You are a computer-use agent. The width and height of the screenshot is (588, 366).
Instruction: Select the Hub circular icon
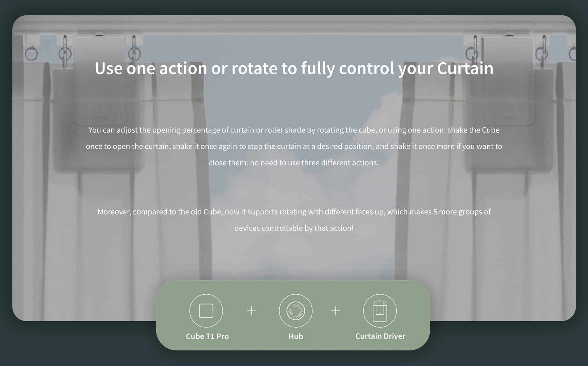296,311
